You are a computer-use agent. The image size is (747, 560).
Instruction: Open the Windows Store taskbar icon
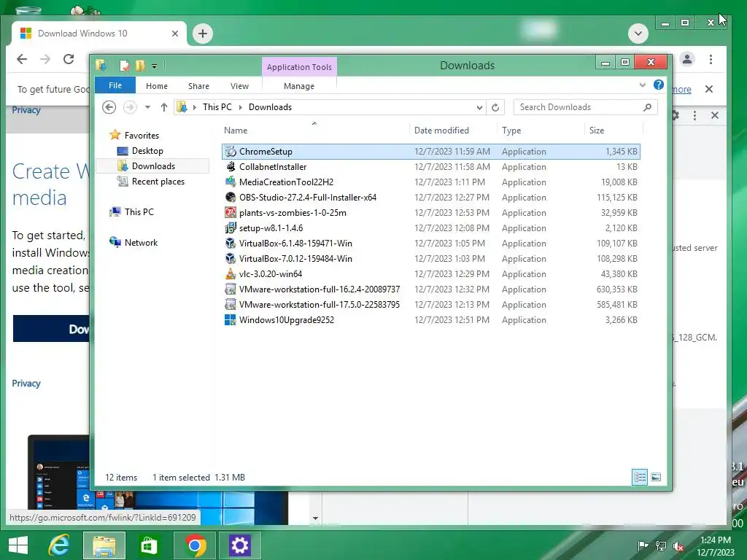[x=149, y=545]
